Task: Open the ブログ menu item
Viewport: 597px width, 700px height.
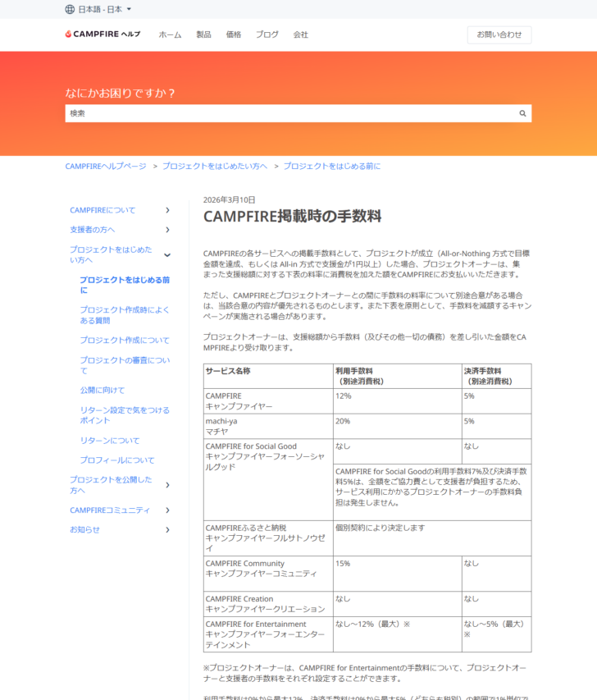Action: click(x=267, y=34)
